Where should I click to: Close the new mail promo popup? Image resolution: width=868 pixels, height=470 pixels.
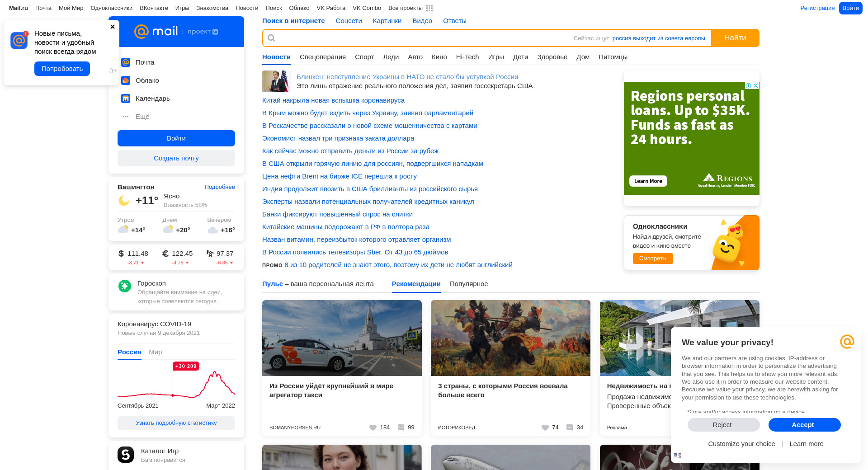[x=113, y=27]
